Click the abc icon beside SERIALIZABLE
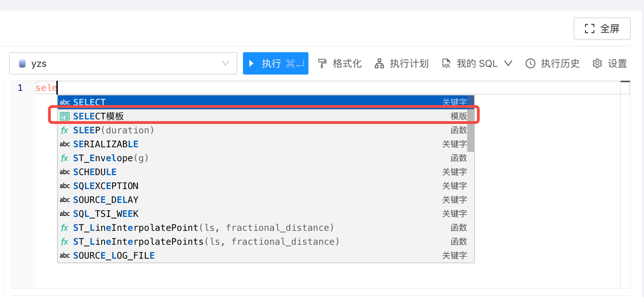This screenshot has height=298, width=644. [x=64, y=144]
